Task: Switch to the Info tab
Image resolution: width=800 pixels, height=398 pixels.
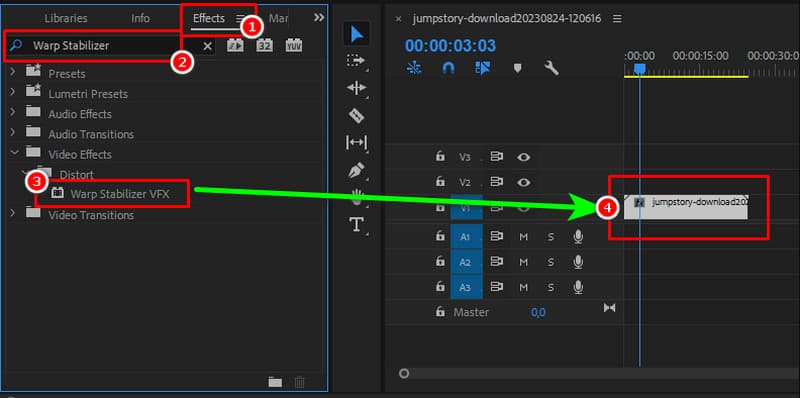Action: pyautogui.click(x=141, y=18)
